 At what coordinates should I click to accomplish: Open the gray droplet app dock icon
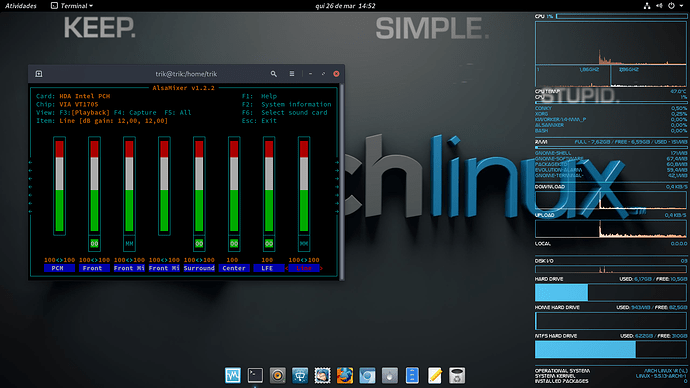click(390, 375)
